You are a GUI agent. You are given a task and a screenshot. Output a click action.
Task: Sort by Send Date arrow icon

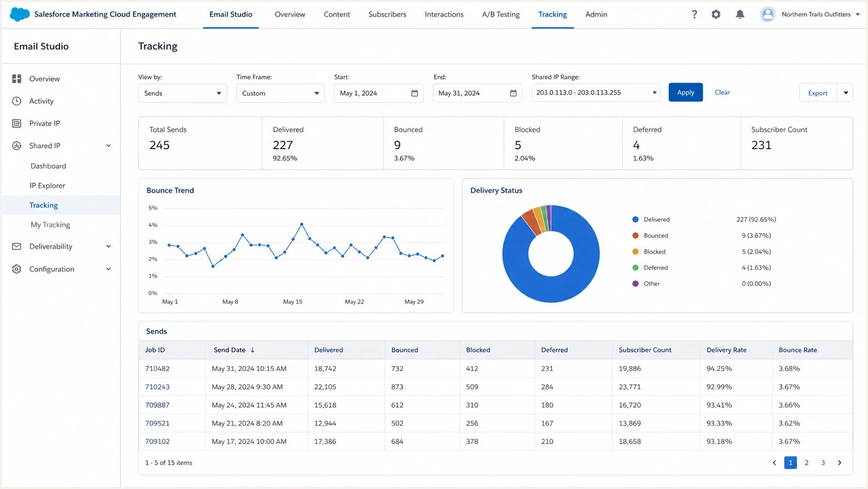pos(252,350)
